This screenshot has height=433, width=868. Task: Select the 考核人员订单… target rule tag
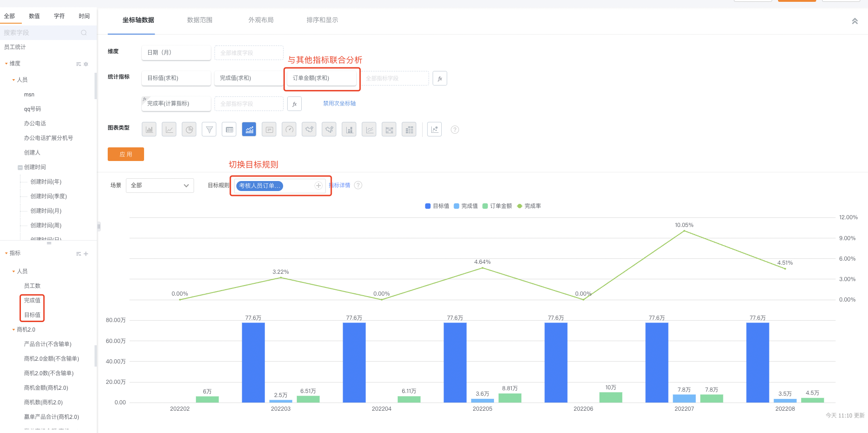pyautogui.click(x=259, y=186)
